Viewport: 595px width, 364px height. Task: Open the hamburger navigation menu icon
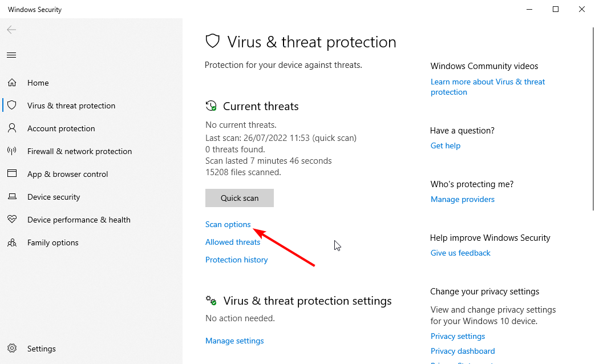11,55
